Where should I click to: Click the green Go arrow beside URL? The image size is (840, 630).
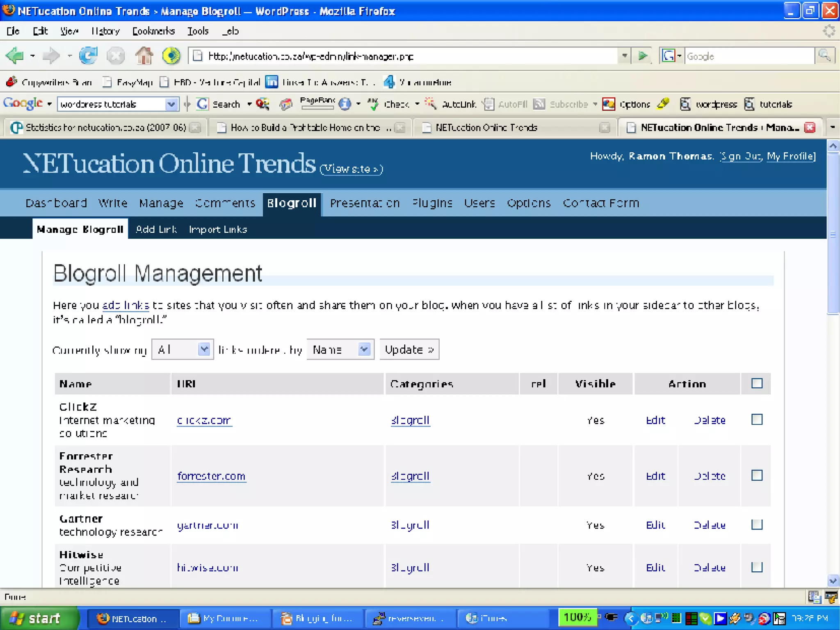[643, 56]
